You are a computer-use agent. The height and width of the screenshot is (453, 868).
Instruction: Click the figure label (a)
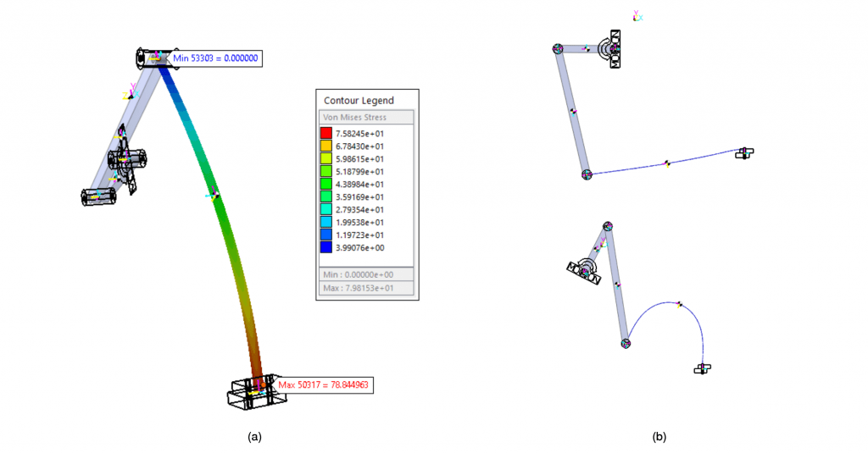coord(254,437)
